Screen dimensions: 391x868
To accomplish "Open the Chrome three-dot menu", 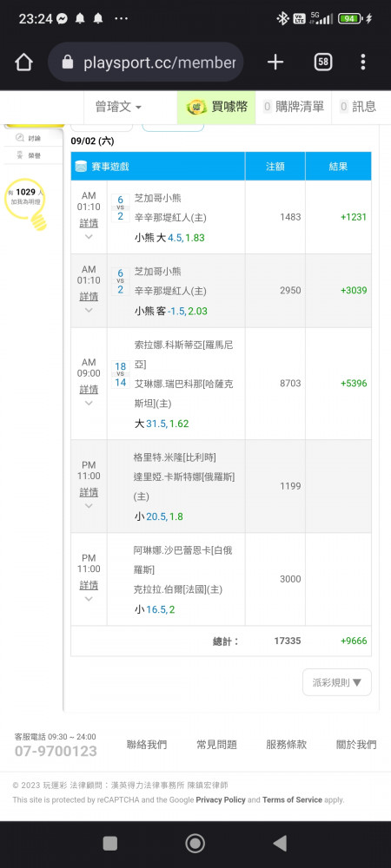I will click(362, 62).
